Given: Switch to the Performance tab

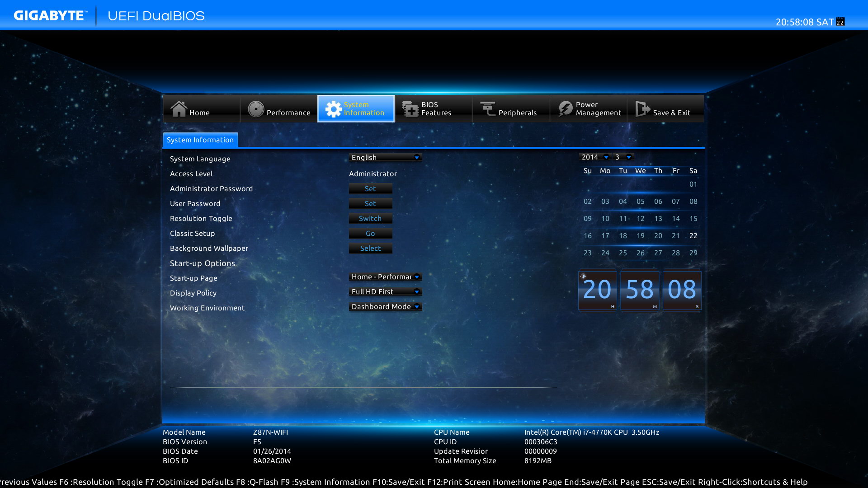Looking at the screenshot, I should [278, 109].
